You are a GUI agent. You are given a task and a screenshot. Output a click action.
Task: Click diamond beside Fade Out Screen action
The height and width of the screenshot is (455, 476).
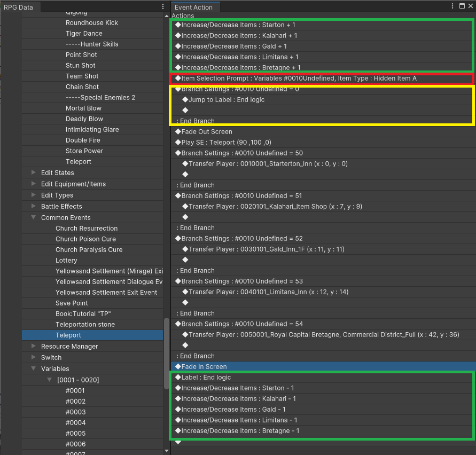pyautogui.click(x=178, y=131)
